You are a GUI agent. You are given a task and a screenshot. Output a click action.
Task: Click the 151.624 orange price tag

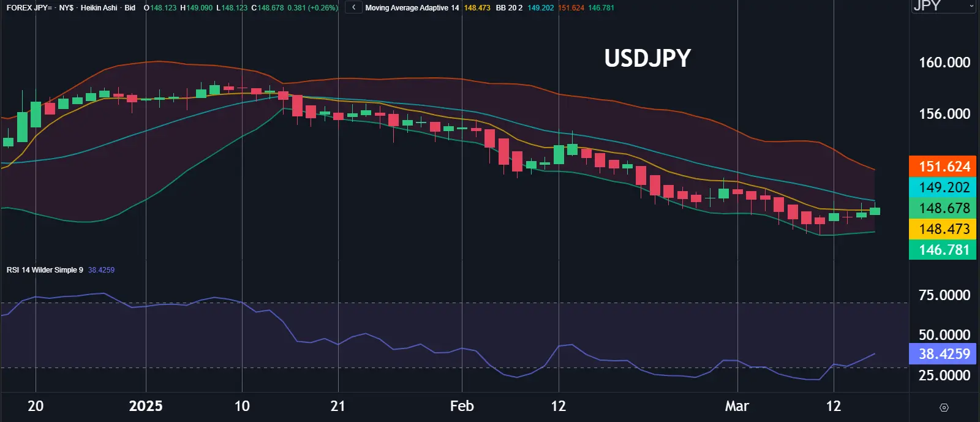point(943,167)
